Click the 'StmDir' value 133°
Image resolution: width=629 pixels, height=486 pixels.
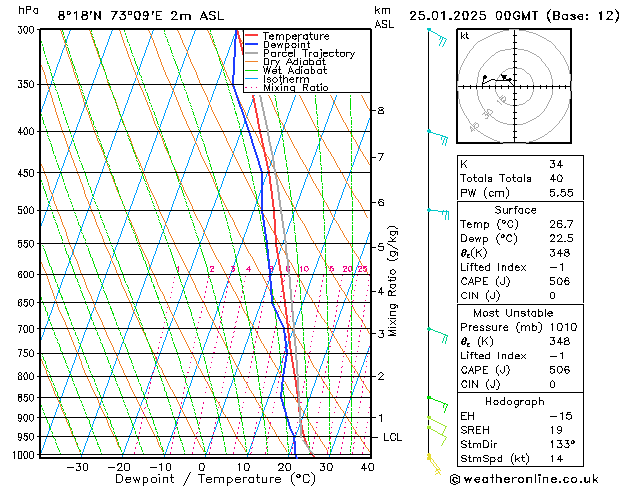point(562,444)
